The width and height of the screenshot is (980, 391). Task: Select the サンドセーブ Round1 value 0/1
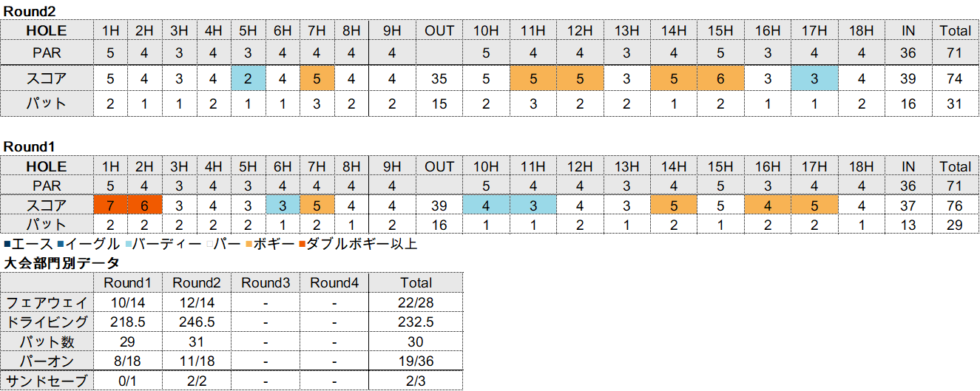click(128, 381)
